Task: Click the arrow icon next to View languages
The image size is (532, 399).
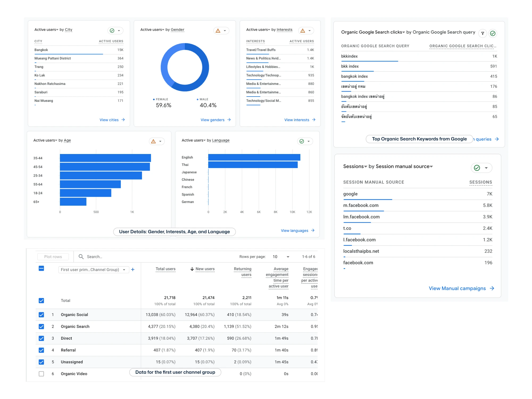Action: point(313,230)
